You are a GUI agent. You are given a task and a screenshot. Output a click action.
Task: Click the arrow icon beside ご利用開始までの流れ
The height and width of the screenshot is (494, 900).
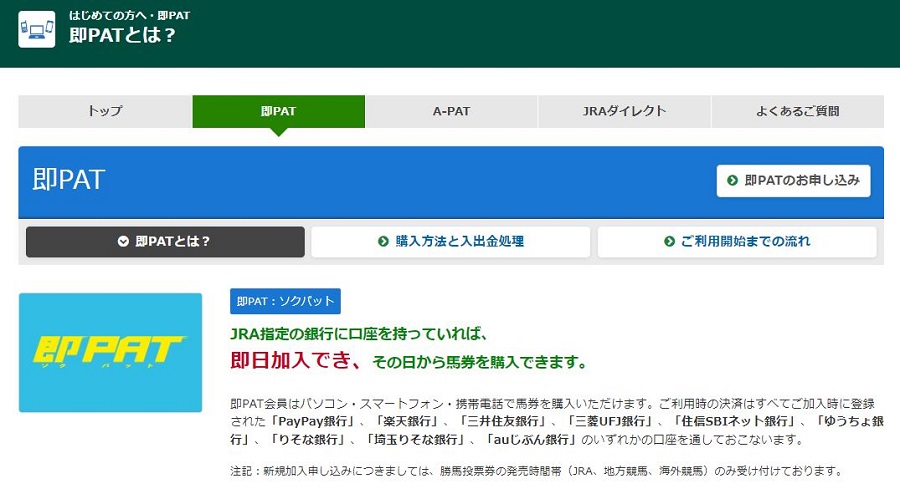pyautogui.click(x=669, y=242)
